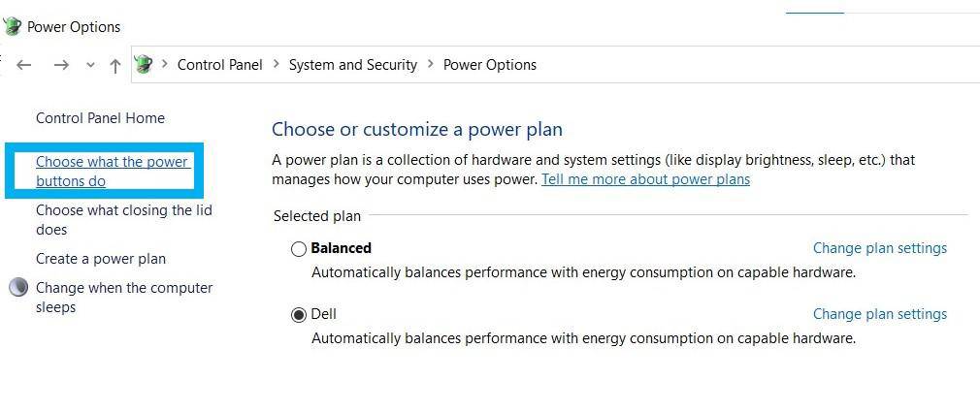Screen dimensions: 980x412
Task: Open Tell me more about power plans
Action: (x=645, y=179)
